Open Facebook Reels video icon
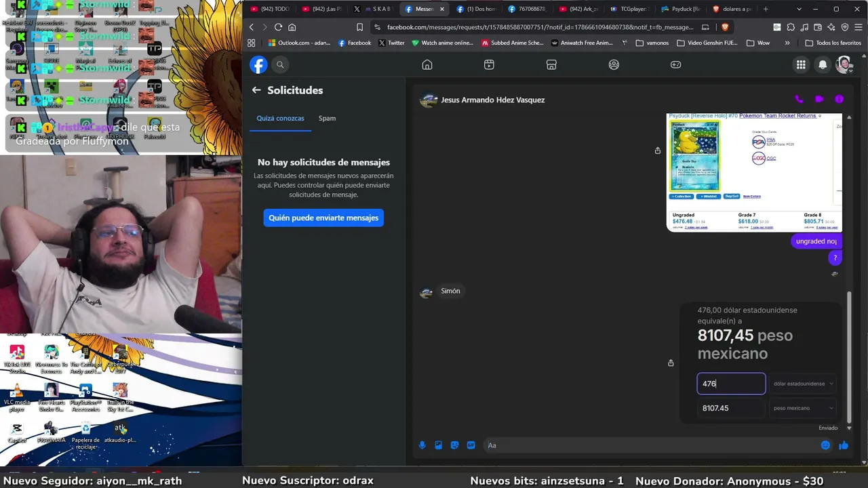The width and height of the screenshot is (868, 488). [x=489, y=64]
